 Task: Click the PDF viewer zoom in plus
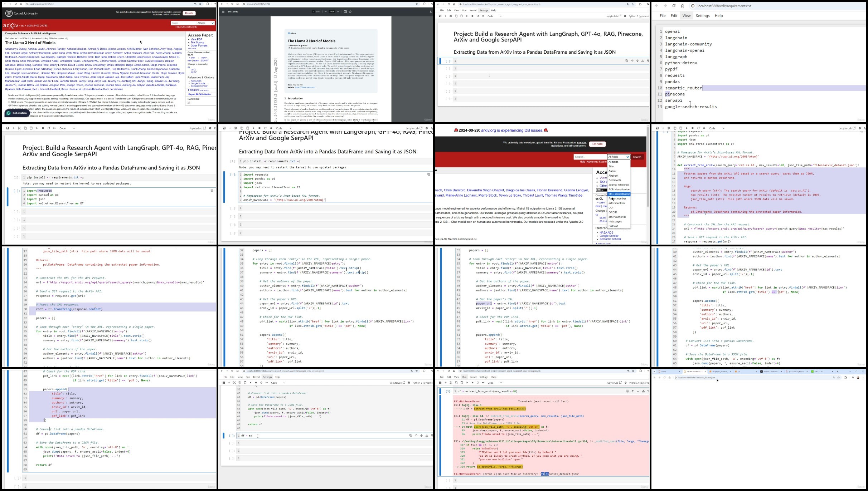338,11
